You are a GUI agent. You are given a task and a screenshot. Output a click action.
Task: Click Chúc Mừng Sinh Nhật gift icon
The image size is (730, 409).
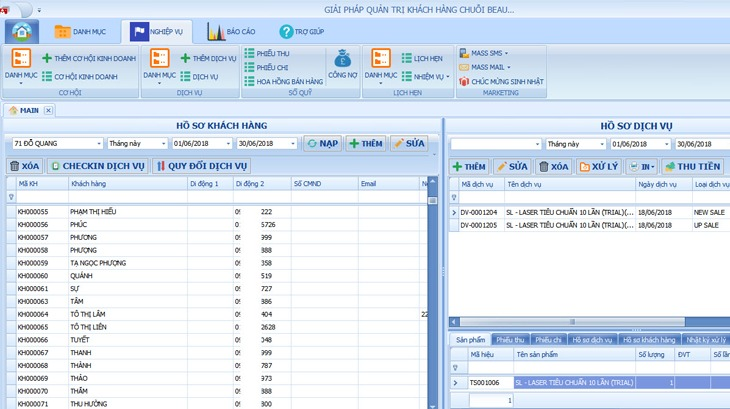[464, 82]
